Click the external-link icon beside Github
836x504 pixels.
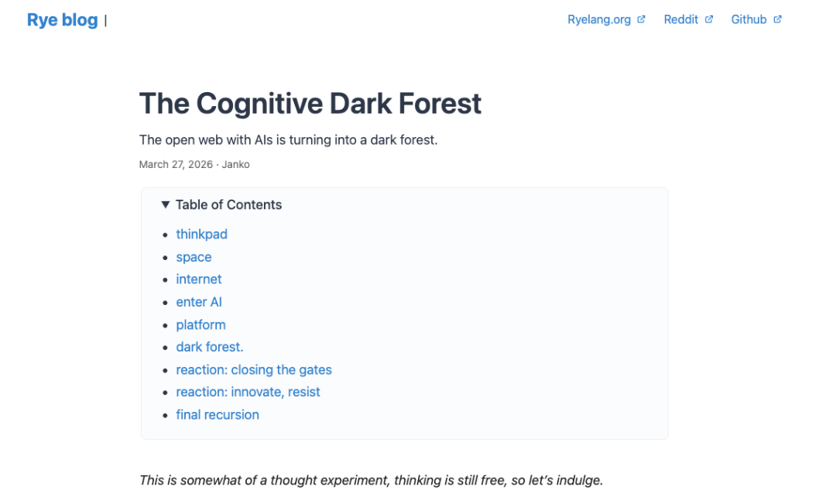click(x=777, y=19)
